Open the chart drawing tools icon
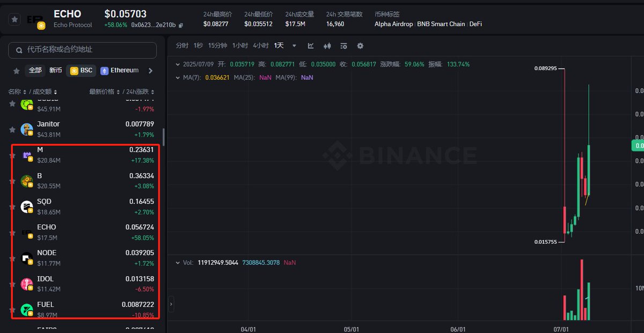The width and height of the screenshot is (644, 333). point(311,46)
